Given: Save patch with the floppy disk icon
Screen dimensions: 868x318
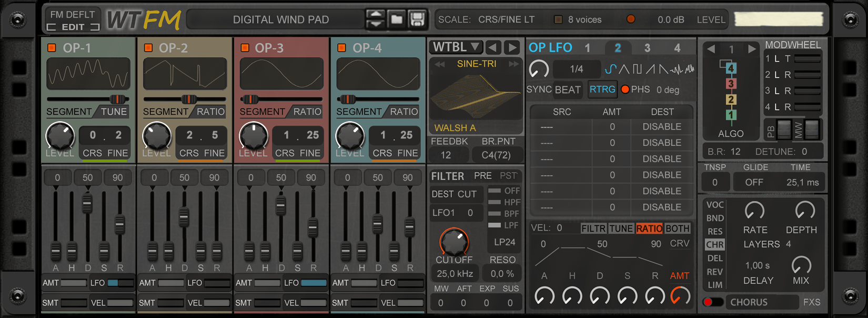Looking at the screenshot, I should click(417, 19).
